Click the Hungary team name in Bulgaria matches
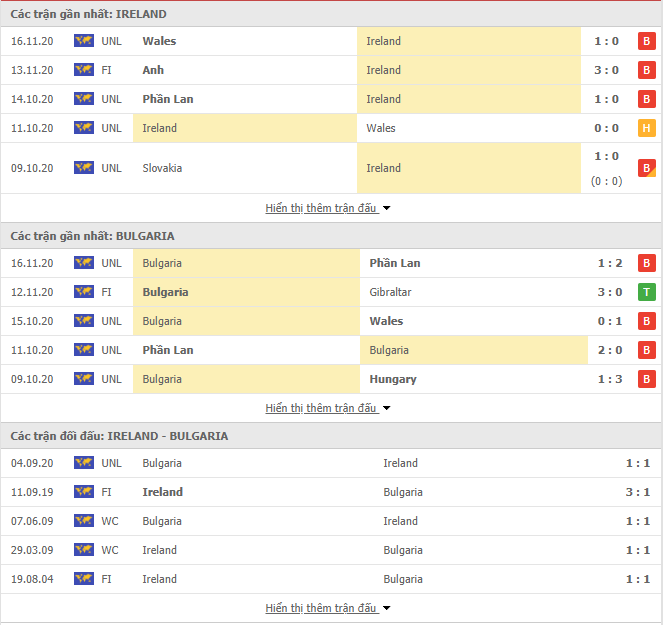 [x=393, y=379]
